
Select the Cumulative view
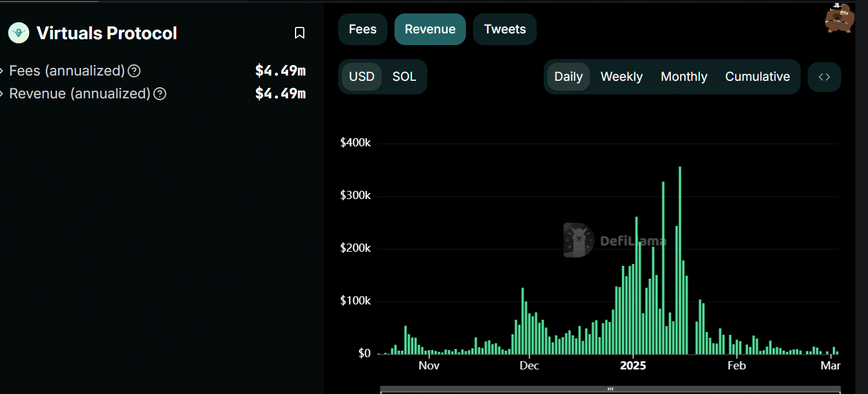[757, 77]
